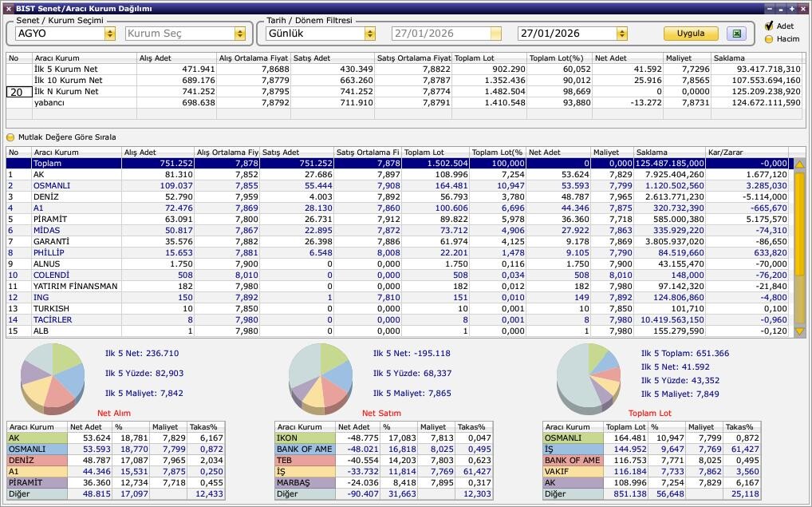Click the scroll-up arrow in the broker table
This screenshot has height=507, width=812.
pos(799,164)
